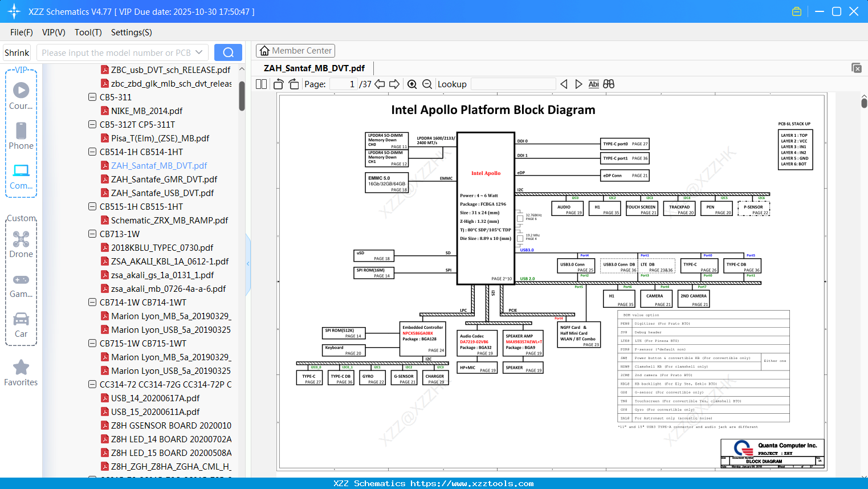868x489 pixels.
Task: Rotate the page counterclockwise
Action: coord(279,84)
